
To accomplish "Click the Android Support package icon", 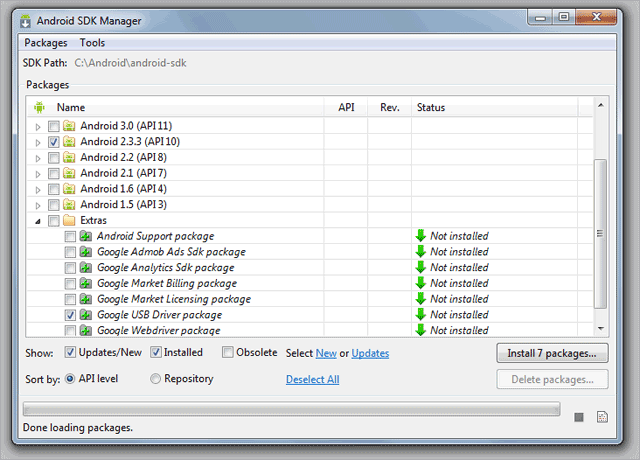I will pyautogui.click(x=86, y=236).
